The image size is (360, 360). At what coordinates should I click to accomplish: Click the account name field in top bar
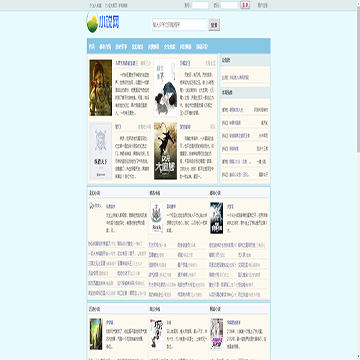click(x=200, y=5)
